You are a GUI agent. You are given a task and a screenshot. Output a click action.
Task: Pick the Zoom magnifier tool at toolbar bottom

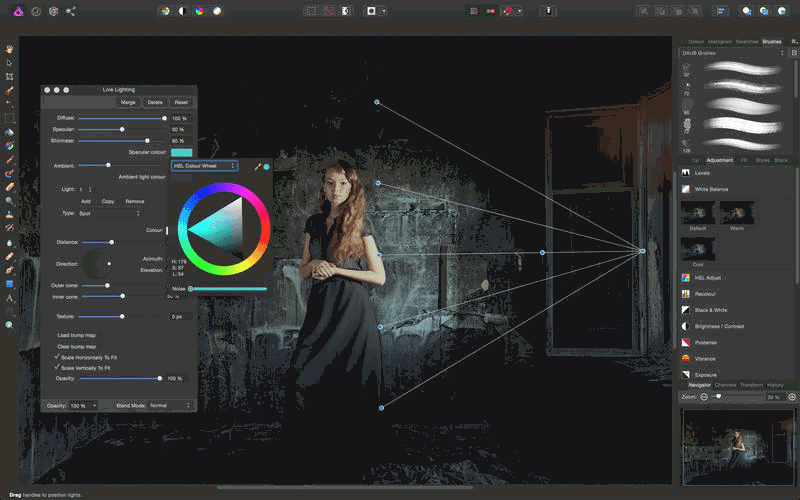(x=9, y=325)
